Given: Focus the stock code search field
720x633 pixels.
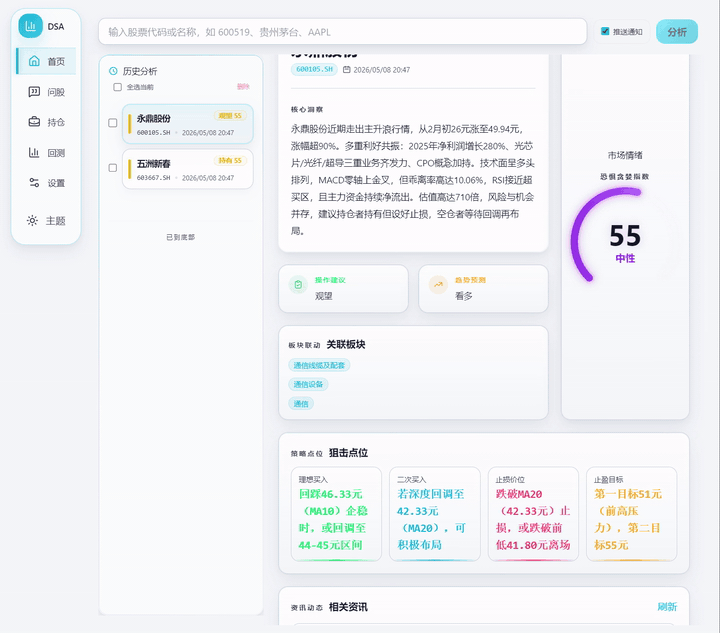Looking at the screenshot, I should point(343,32).
